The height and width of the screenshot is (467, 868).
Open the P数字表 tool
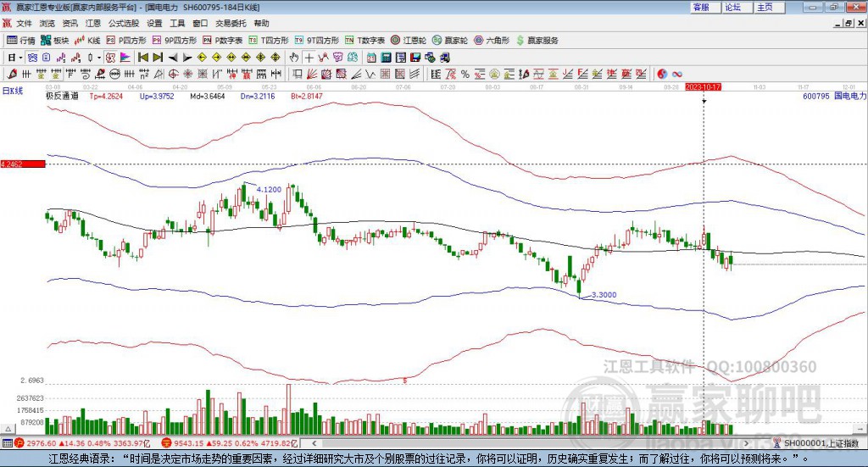click(x=223, y=41)
